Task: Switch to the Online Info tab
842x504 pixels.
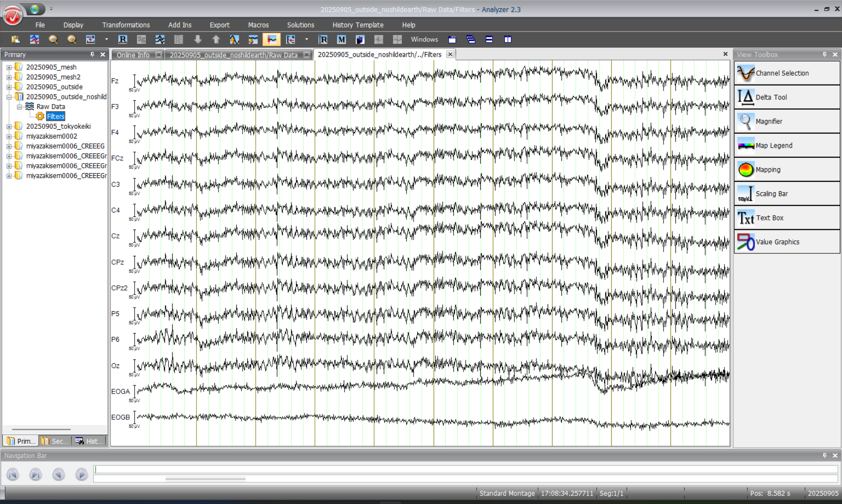Action: point(133,55)
